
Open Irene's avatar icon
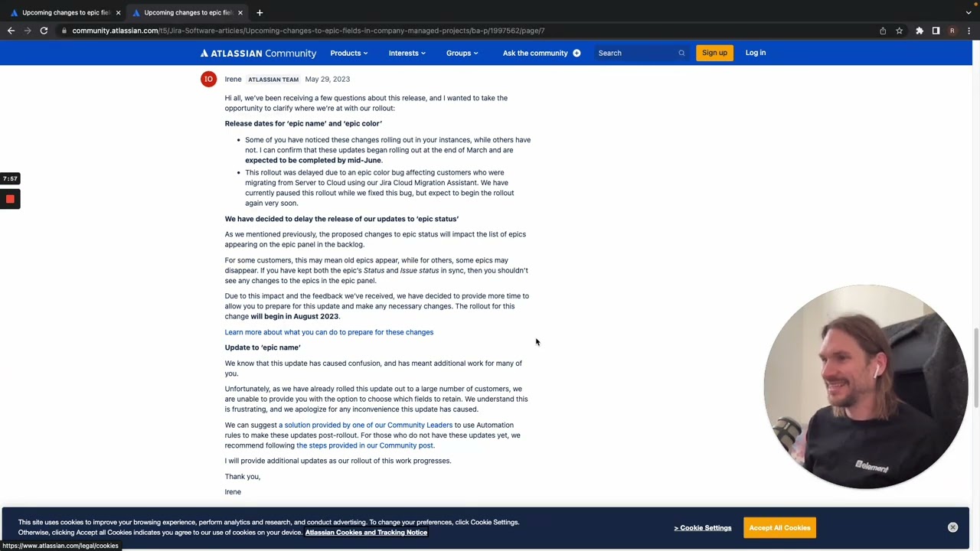pyautogui.click(x=208, y=79)
